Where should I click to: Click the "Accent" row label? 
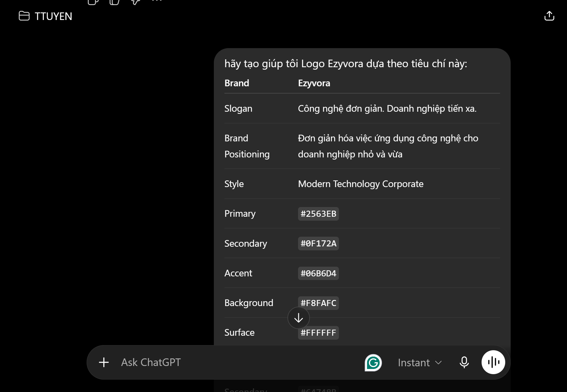tap(238, 273)
